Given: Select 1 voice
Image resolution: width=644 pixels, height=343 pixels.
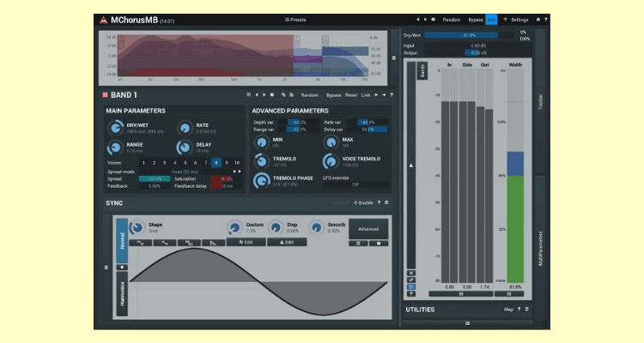Looking at the screenshot, I should pos(143,163).
